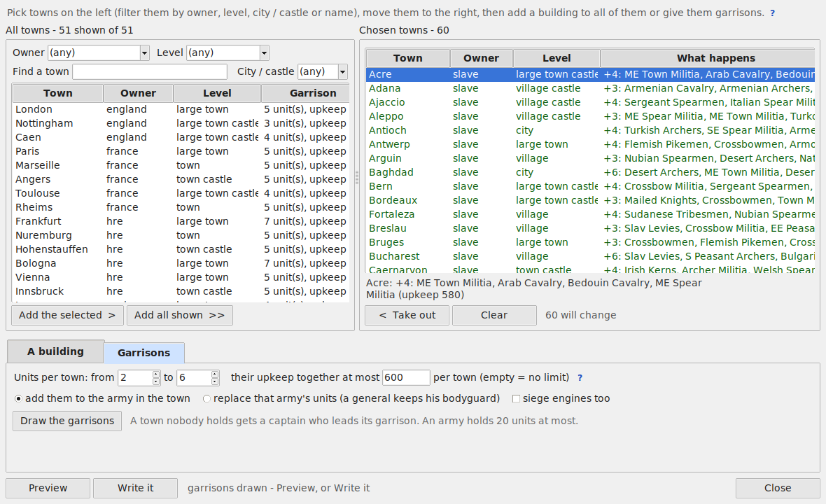Open help question mark next to instructions
The height and width of the screenshot is (504, 826).
[x=772, y=13]
